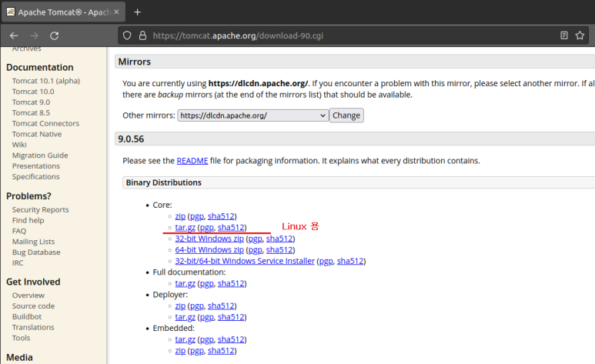Download Core tar.gz for Linux

tap(186, 227)
